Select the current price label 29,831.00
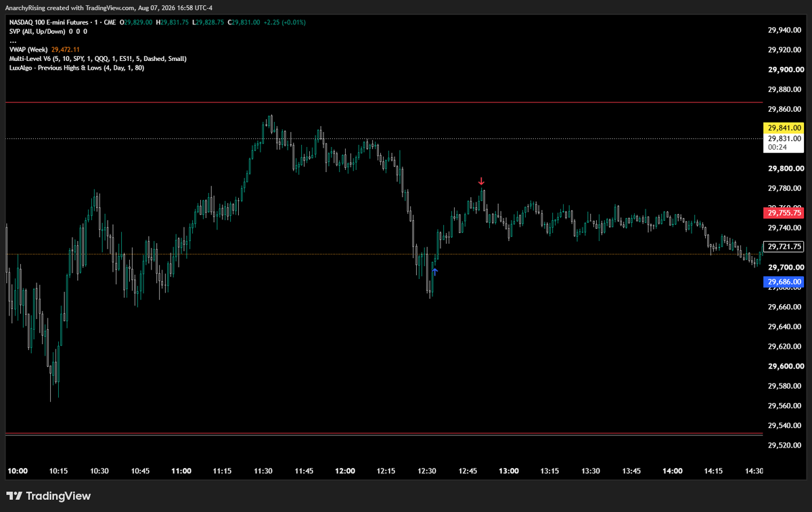The width and height of the screenshot is (812, 512). [x=783, y=138]
